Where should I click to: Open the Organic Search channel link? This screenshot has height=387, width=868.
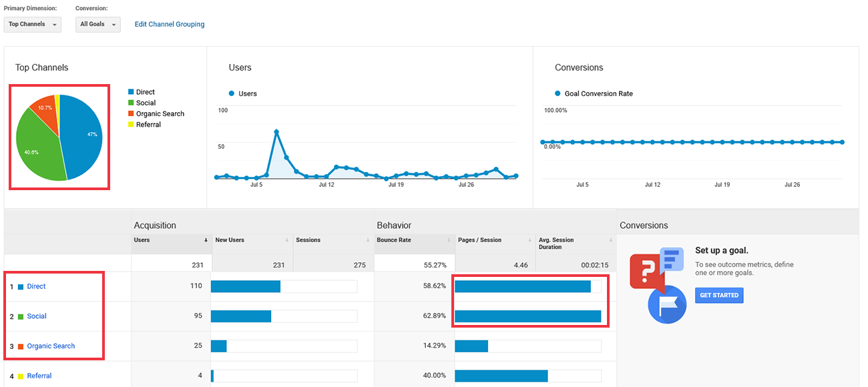coord(51,346)
